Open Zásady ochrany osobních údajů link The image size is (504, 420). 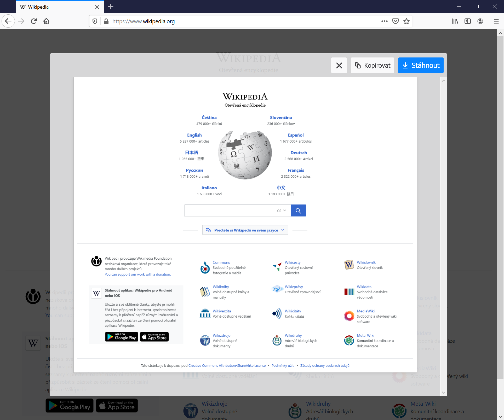[325, 365]
